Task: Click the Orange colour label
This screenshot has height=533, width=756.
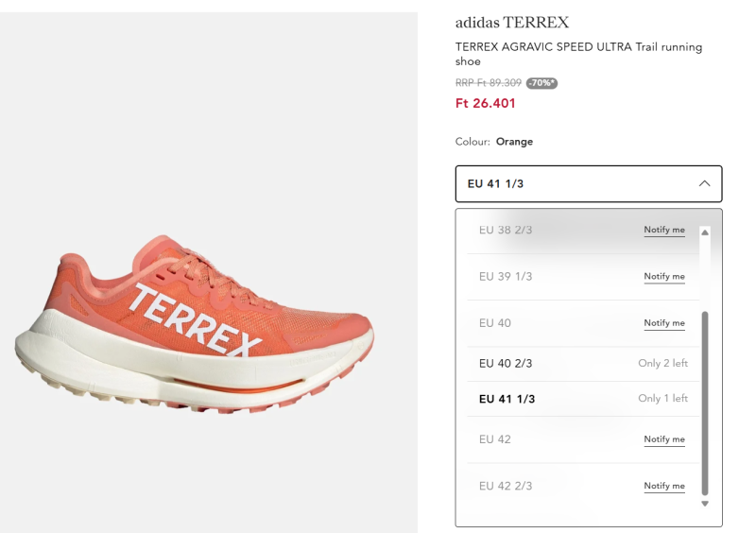Action: tap(514, 142)
